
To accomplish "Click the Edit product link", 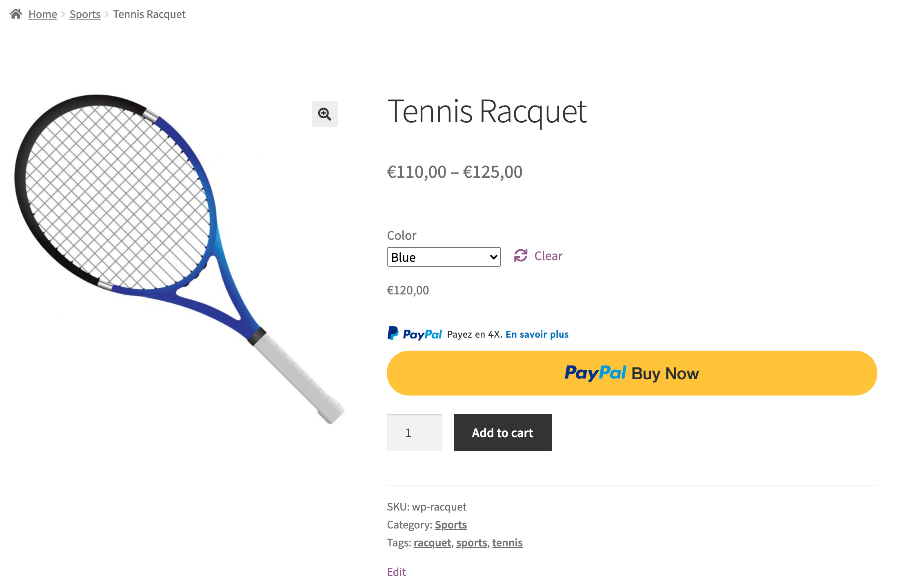I will tap(396, 572).
